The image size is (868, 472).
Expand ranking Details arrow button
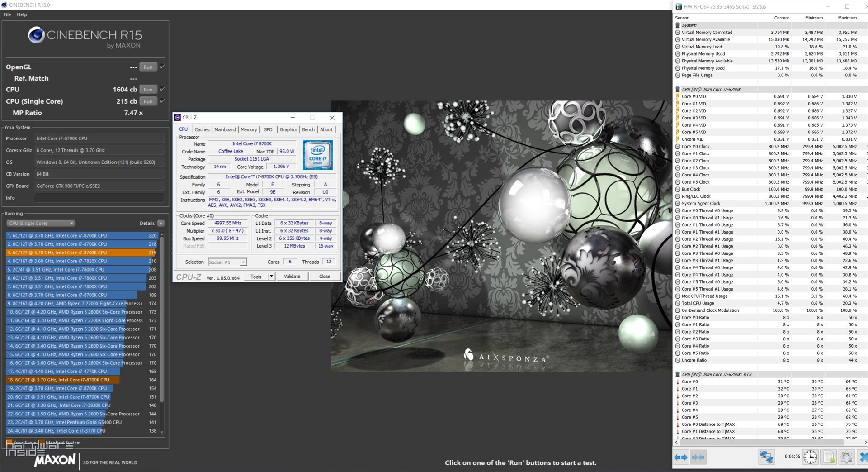pos(161,223)
